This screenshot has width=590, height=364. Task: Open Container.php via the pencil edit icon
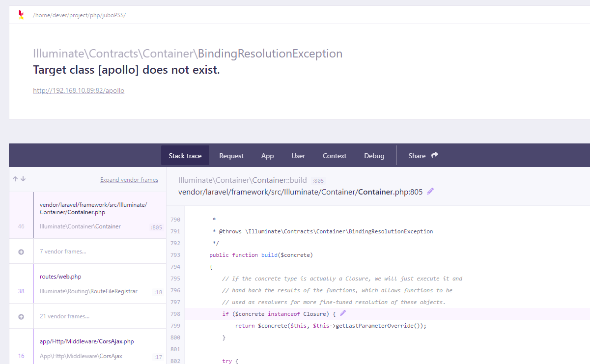click(430, 191)
